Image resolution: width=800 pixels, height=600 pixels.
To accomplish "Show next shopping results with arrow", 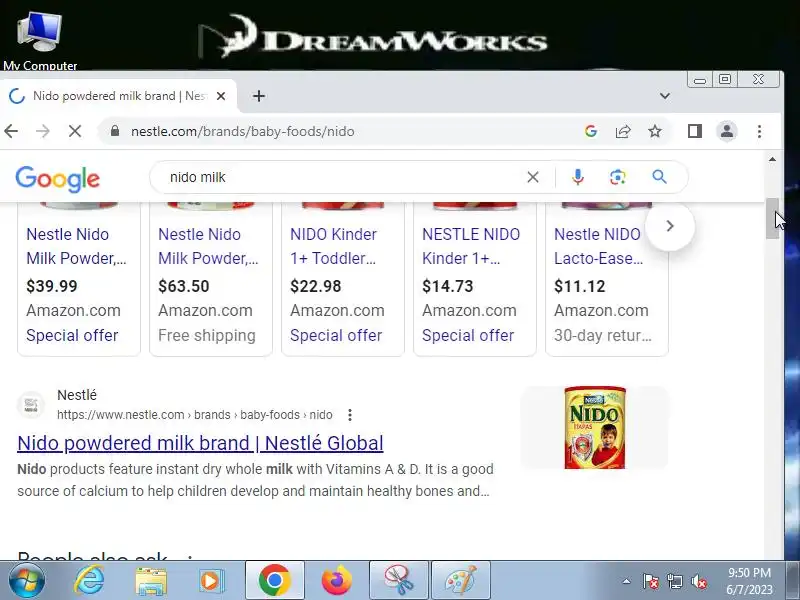I will pos(670,226).
